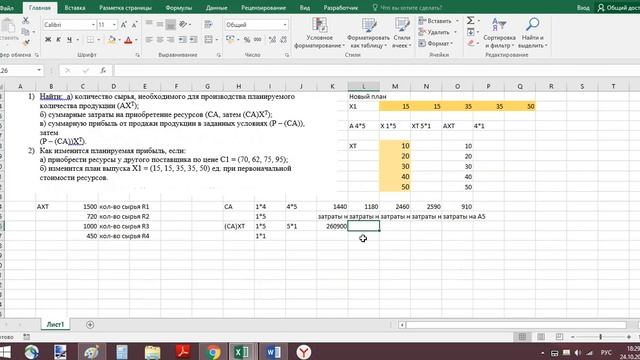This screenshot has width=640, height=360.
Task: Switch to the Вставка tab
Action: coord(75,8)
